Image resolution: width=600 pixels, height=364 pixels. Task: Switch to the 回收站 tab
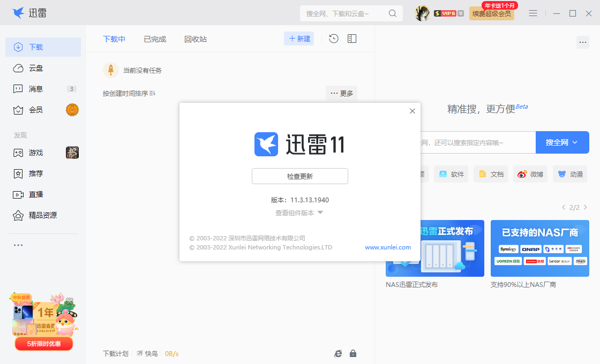(x=194, y=39)
